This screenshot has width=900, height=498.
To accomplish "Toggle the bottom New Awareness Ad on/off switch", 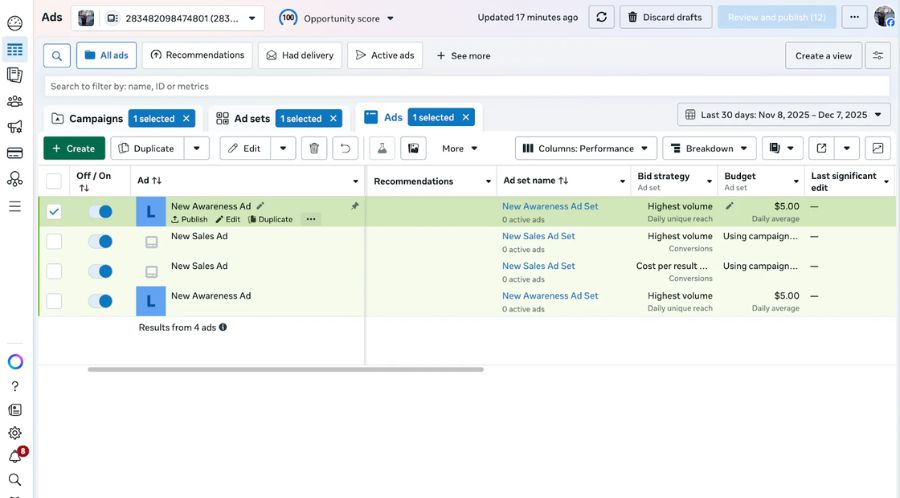I will pyautogui.click(x=100, y=301).
